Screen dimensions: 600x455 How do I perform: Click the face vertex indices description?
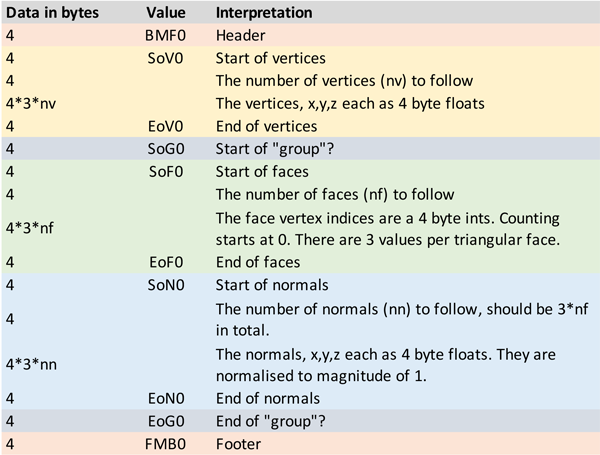click(x=388, y=229)
